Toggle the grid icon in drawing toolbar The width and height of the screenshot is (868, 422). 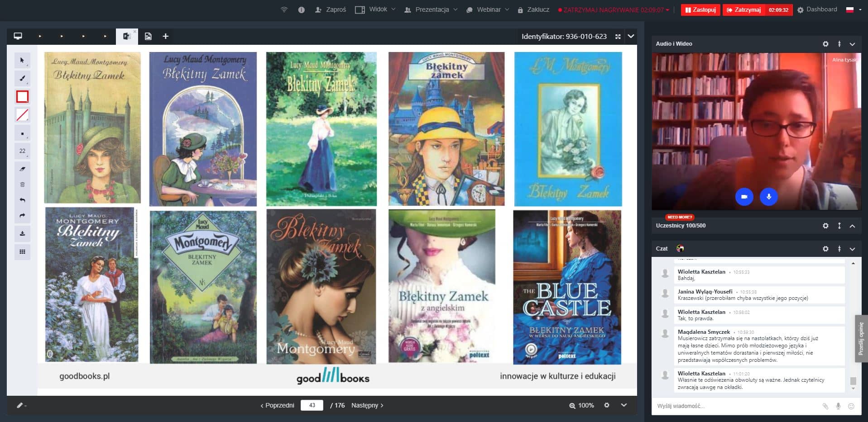point(22,252)
